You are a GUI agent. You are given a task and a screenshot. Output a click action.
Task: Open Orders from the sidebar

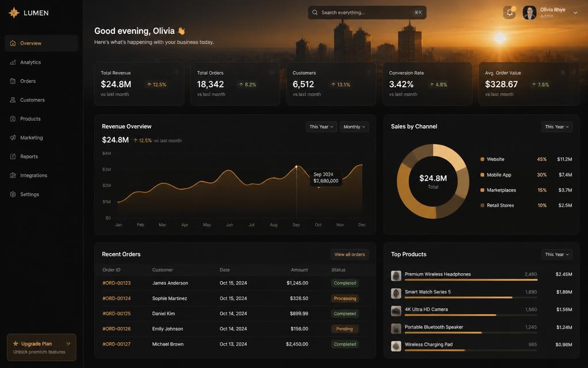click(x=41, y=81)
